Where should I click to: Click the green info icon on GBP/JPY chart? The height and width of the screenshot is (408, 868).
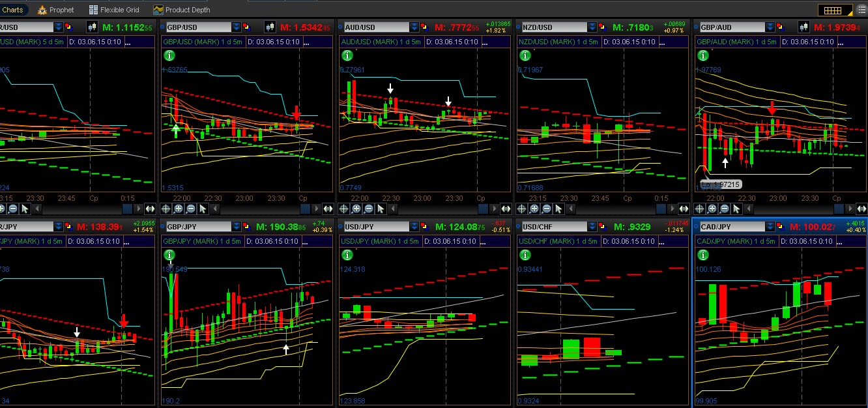[169, 255]
